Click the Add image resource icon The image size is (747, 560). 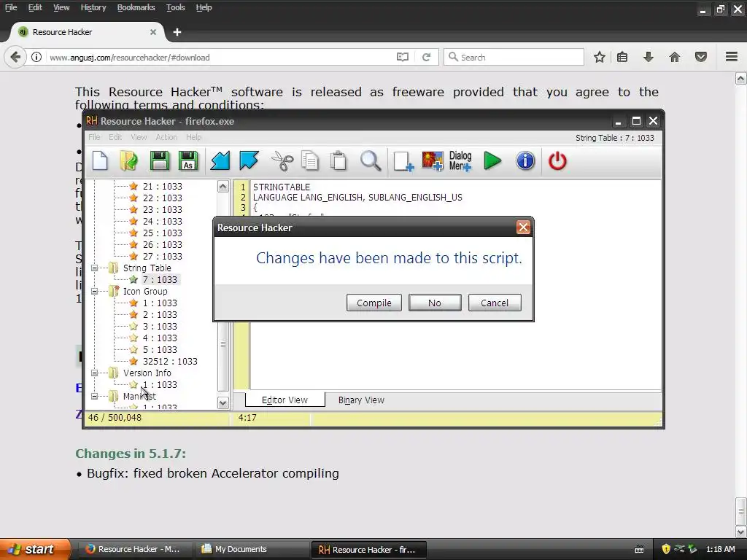[433, 161]
